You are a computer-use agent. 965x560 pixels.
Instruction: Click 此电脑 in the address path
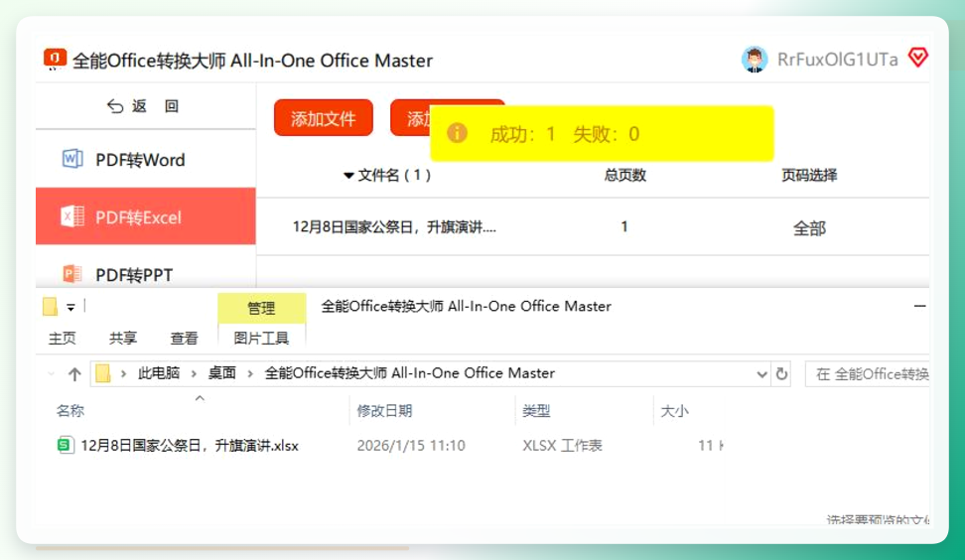159,373
